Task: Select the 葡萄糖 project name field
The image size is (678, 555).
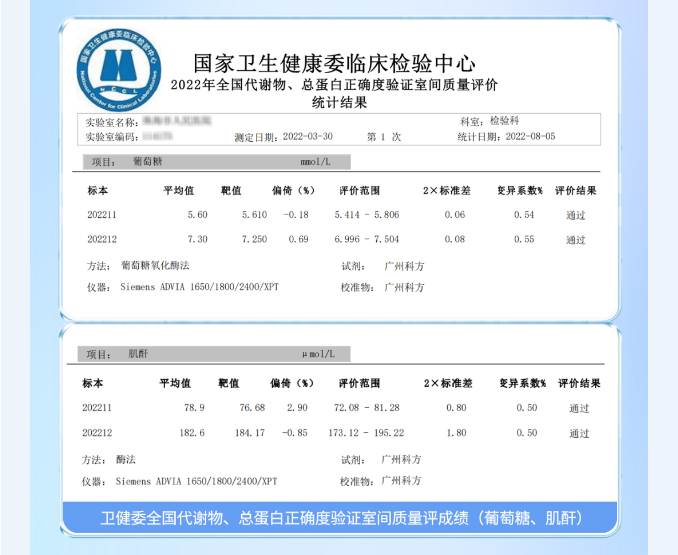Action: [145, 161]
